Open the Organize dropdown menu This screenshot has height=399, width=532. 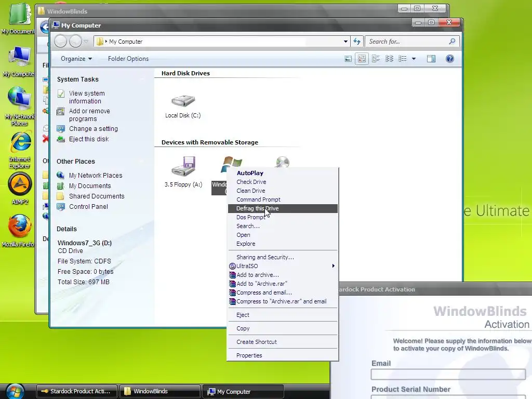tap(76, 59)
